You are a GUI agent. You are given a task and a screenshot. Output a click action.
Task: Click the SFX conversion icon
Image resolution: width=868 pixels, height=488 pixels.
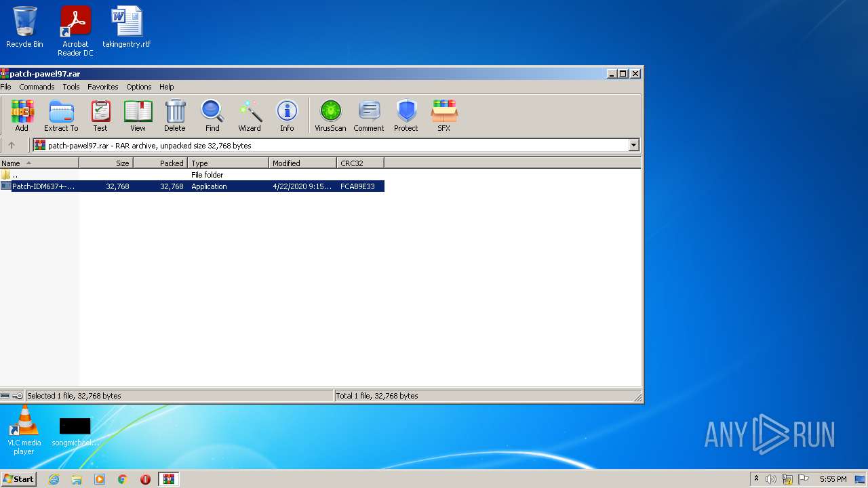click(444, 115)
